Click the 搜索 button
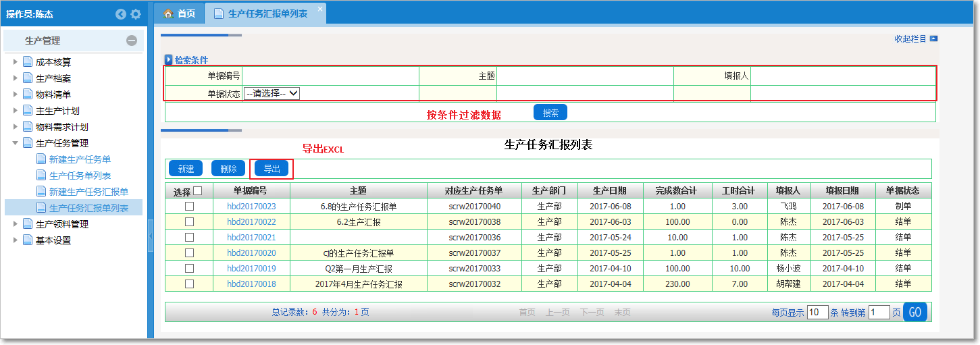Image resolution: width=980 pixels, height=345 pixels. click(x=550, y=113)
